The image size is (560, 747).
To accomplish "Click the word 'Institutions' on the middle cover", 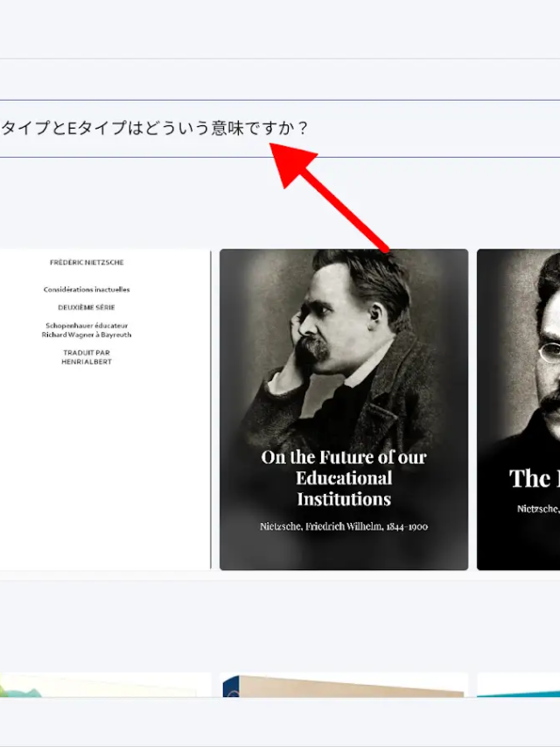I will pos(344,499).
